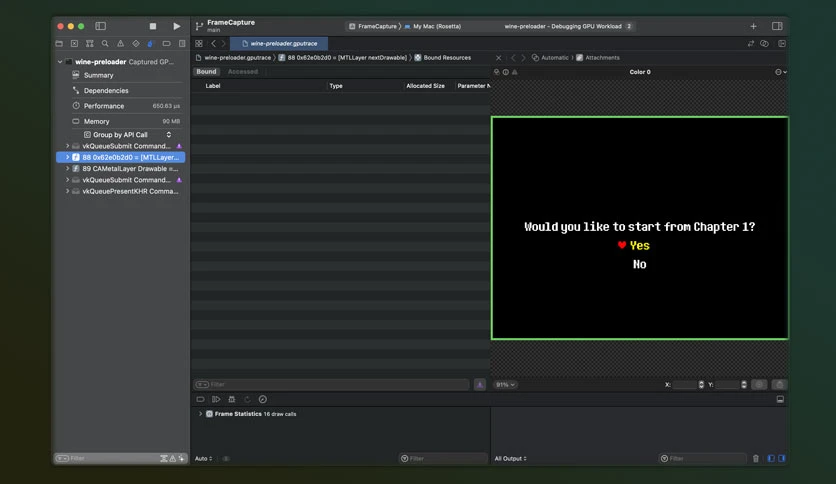Open the Symbol navigator
Screen dimensions: 836x484
pyautogui.click(x=90, y=44)
